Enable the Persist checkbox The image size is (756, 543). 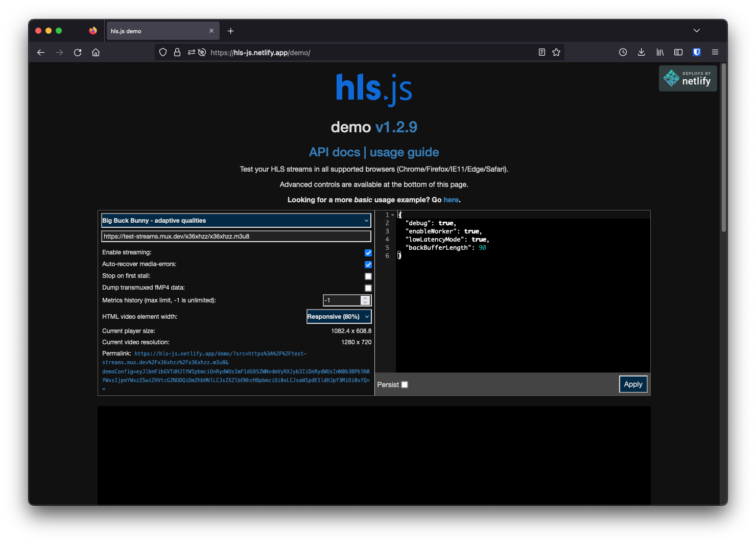pos(405,385)
